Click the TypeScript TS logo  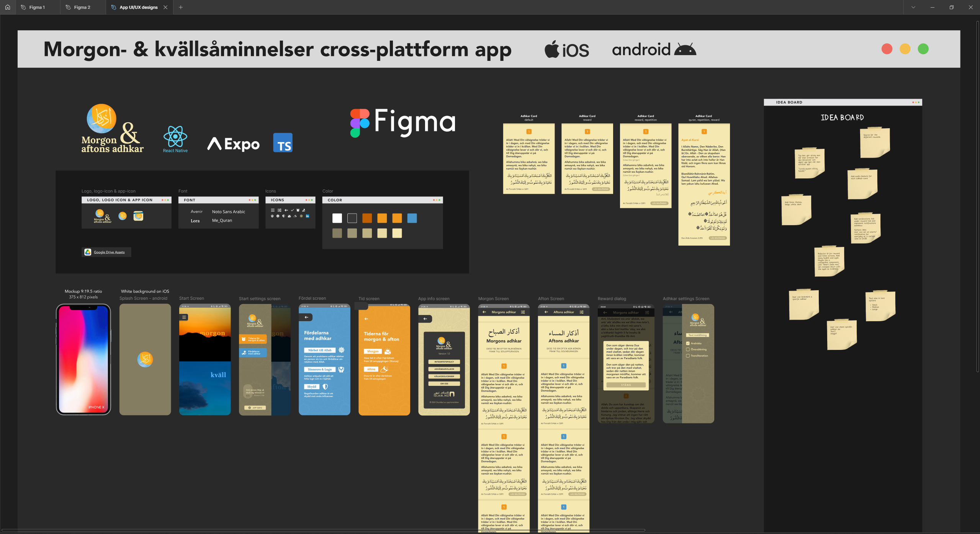click(x=283, y=143)
